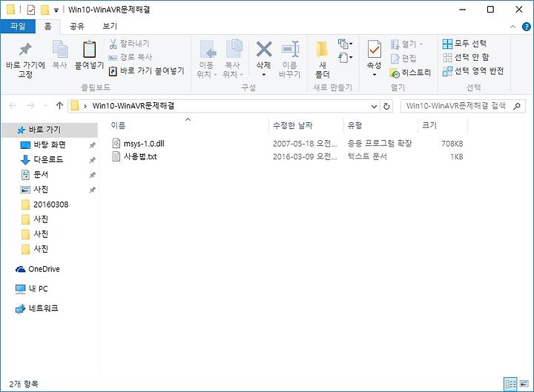The image size is (534, 392).
Task: Open 이동 위치 (Move to) menu
Action: pyautogui.click(x=207, y=59)
